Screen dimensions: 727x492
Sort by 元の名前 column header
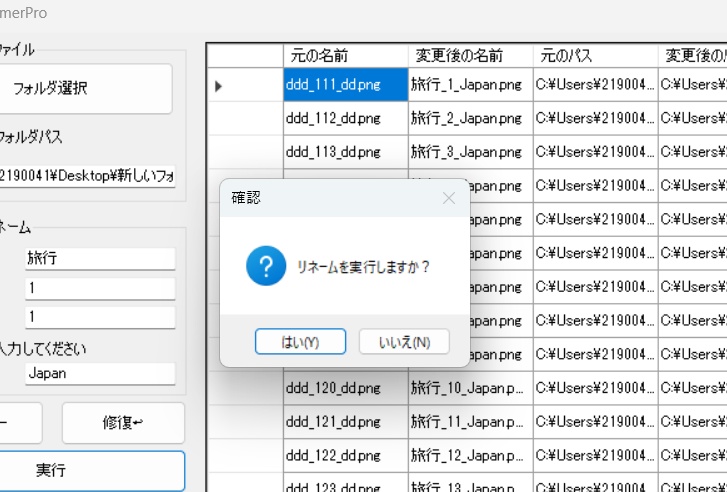346,56
